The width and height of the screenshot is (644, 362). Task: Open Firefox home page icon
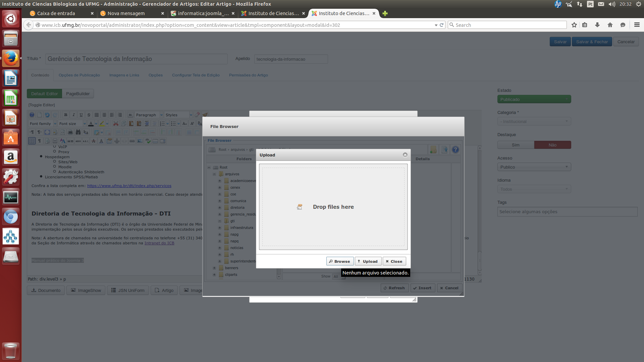[x=610, y=25]
